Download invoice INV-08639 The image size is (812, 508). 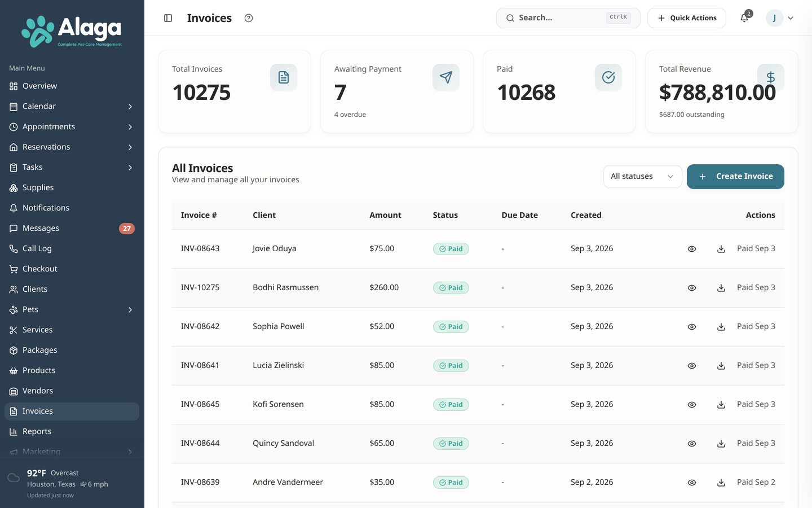click(721, 483)
